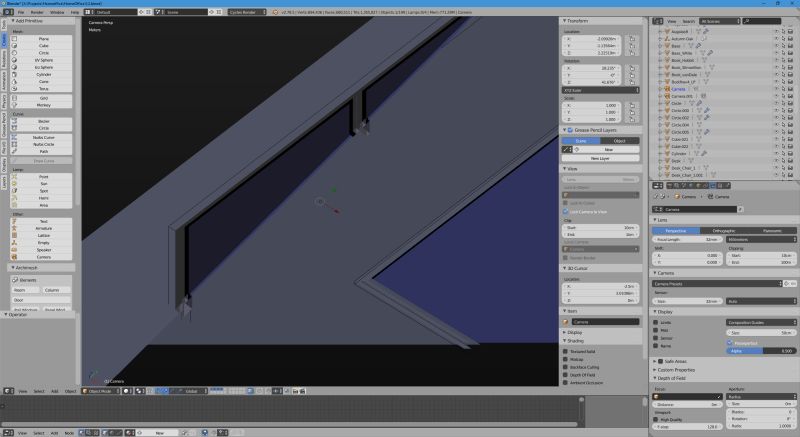Adjust the Passepartout Alpha slider
Screen dimensions: 800x437
click(x=761, y=351)
